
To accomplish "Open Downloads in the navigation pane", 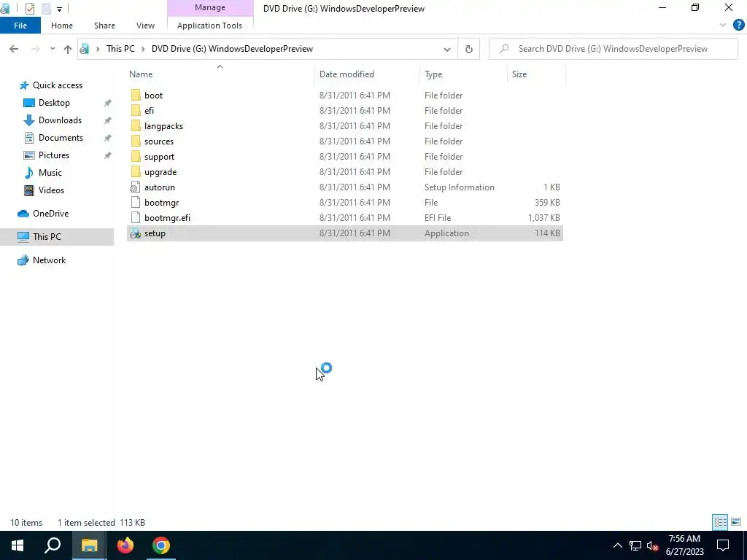I will click(x=60, y=120).
